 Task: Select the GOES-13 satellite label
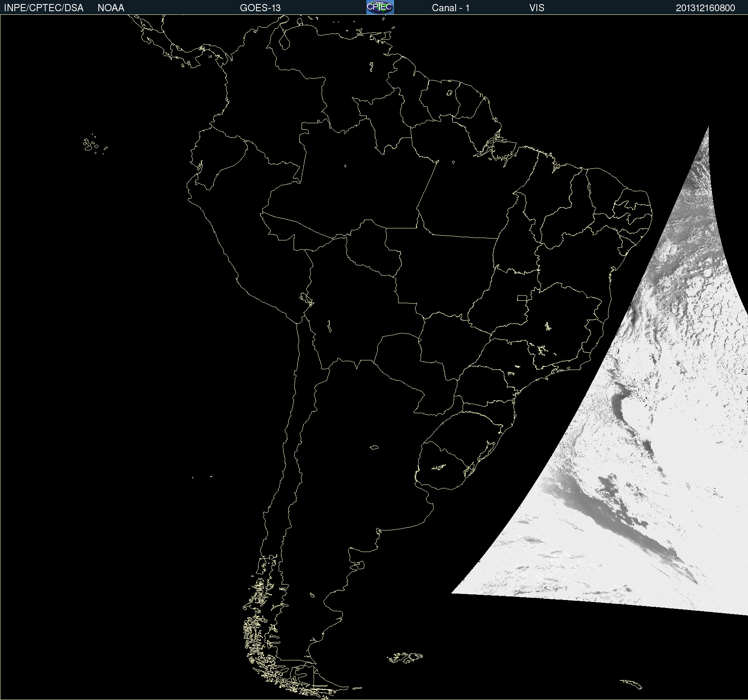(x=260, y=8)
